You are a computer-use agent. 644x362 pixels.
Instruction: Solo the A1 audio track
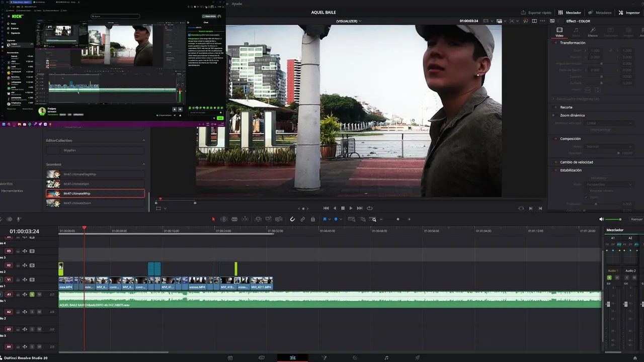tap(32, 294)
